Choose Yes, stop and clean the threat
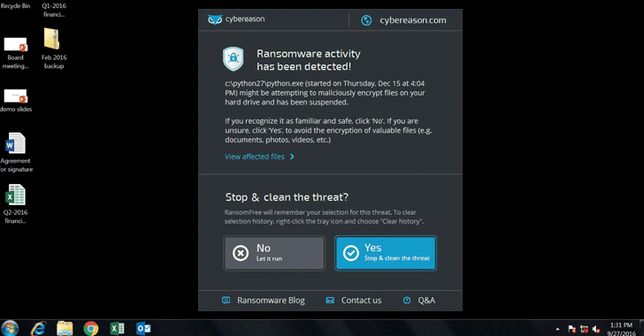Screen dimensions: 644x336 tap(386, 253)
